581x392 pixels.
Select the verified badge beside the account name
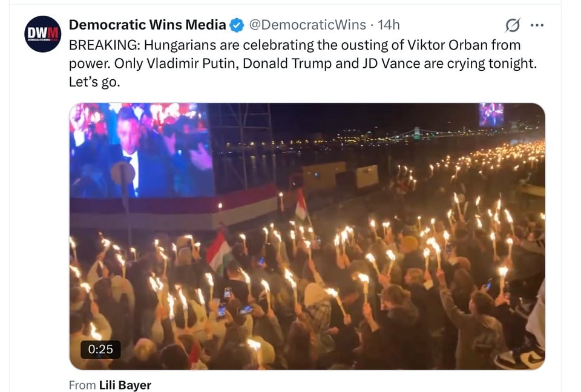click(x=236, y=25)
